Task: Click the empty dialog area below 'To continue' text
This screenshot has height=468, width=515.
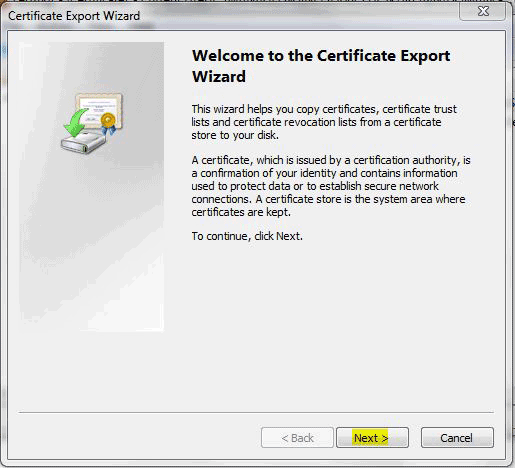Action: tap(333, 317)
